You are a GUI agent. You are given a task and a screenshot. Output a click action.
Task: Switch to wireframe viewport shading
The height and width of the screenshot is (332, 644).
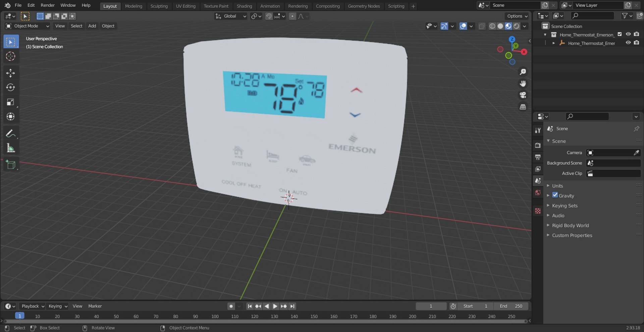point(492,26)
